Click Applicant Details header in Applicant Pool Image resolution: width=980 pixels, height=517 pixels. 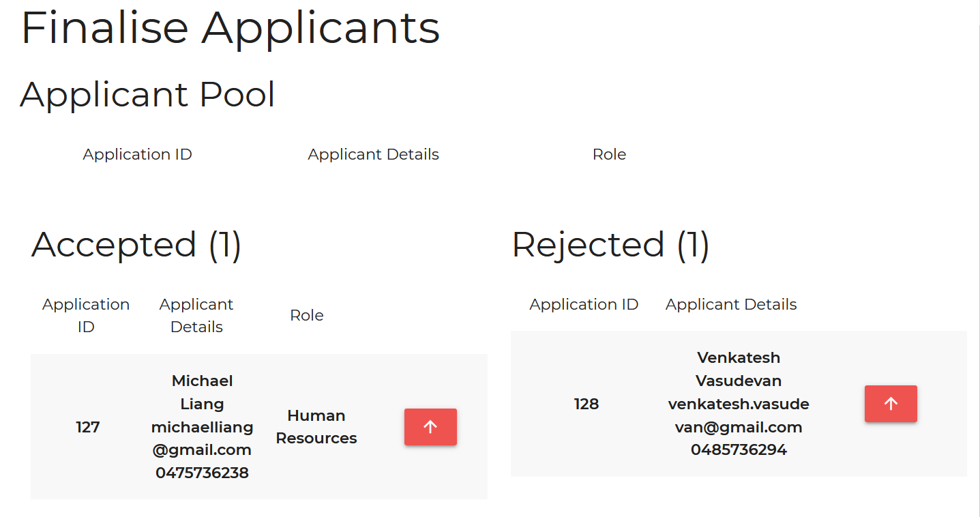[x=373, y=154]
